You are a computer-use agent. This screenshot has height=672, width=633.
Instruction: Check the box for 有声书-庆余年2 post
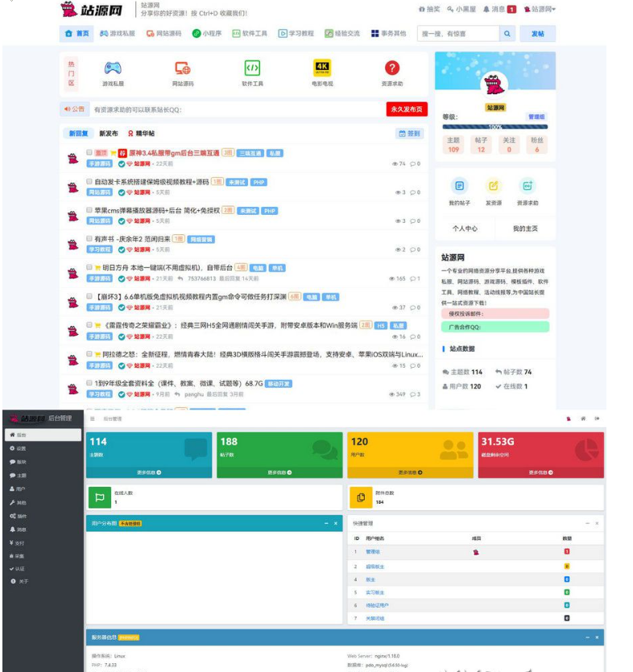click(x=89, y=238)
